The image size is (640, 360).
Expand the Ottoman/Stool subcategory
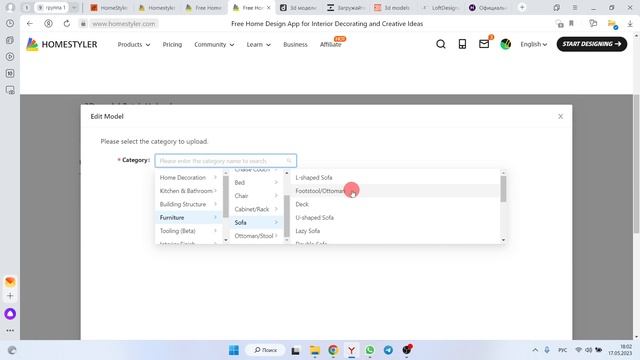pos(256,236)
